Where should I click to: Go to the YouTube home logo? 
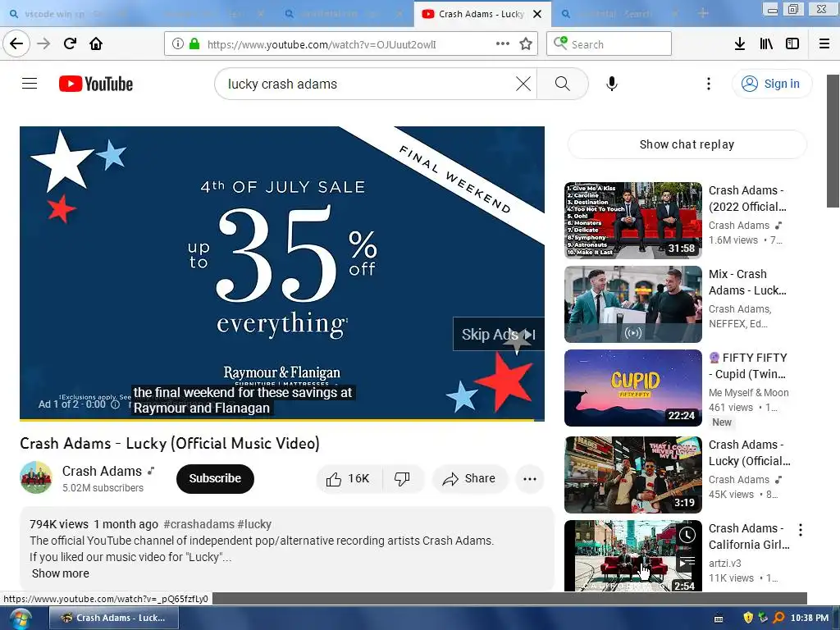click(96, 84)
